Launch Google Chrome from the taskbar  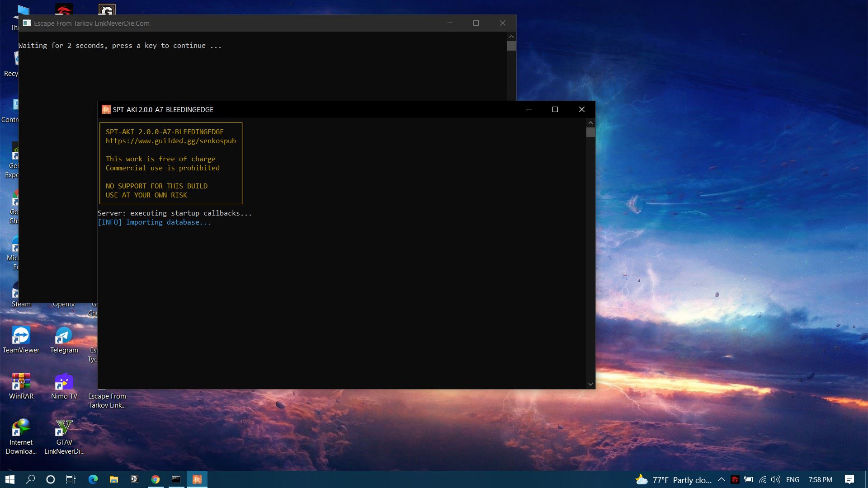[x=156, y=479]
